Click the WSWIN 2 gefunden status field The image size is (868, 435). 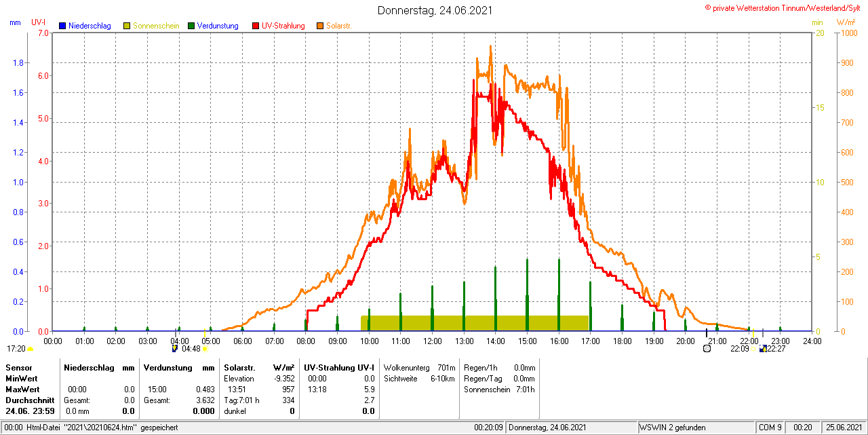pyautogui.click(x=696, y=428)
